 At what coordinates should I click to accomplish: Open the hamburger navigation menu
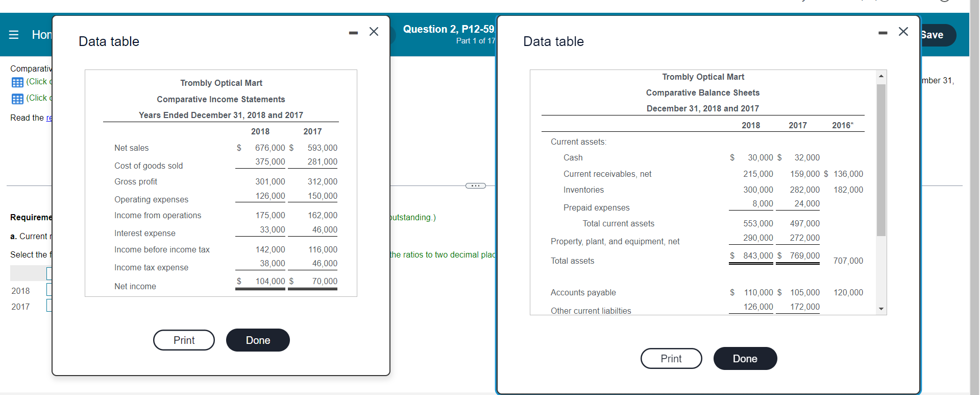tap(14, 35)
